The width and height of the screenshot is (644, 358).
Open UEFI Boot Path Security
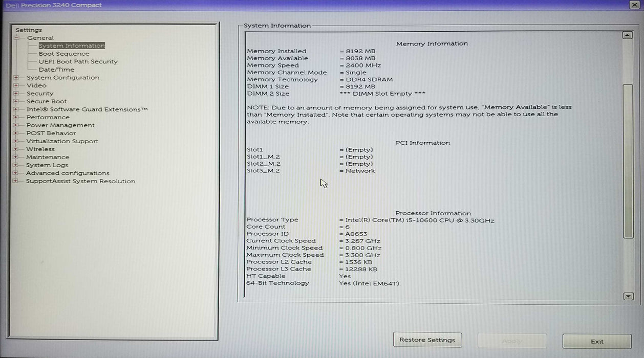[78, 61]
